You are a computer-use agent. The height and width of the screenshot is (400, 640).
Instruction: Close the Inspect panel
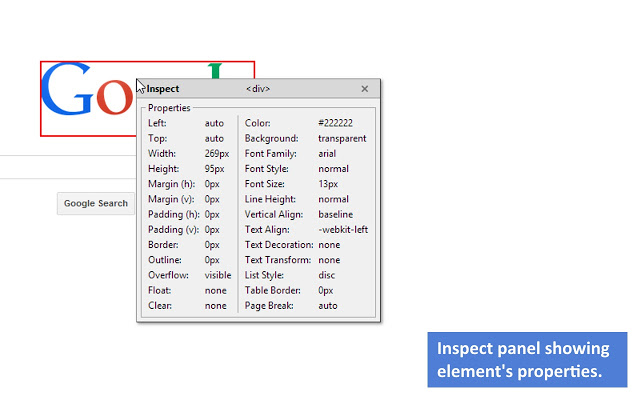pos(364,89)
